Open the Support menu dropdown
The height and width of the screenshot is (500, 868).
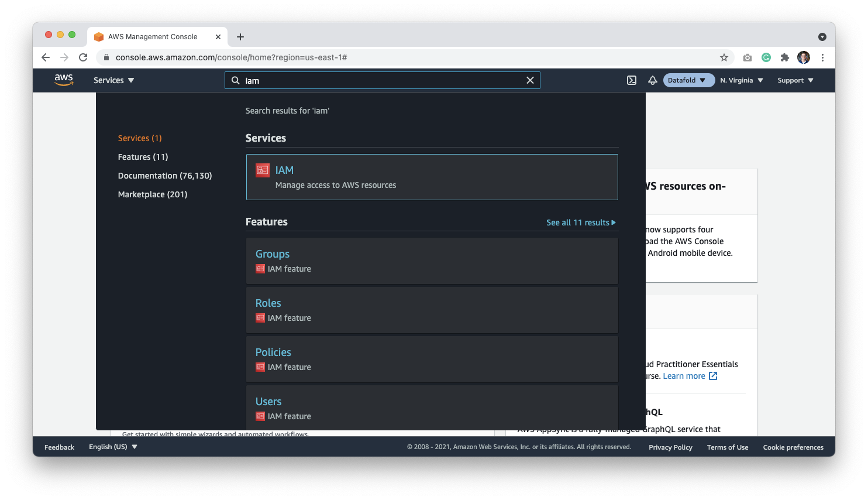[795, 80]
